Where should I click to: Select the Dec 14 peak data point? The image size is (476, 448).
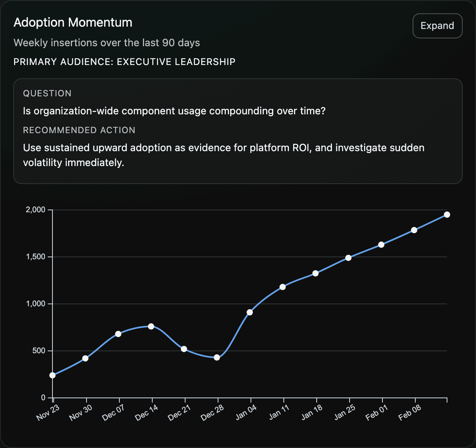click(151, 326)
